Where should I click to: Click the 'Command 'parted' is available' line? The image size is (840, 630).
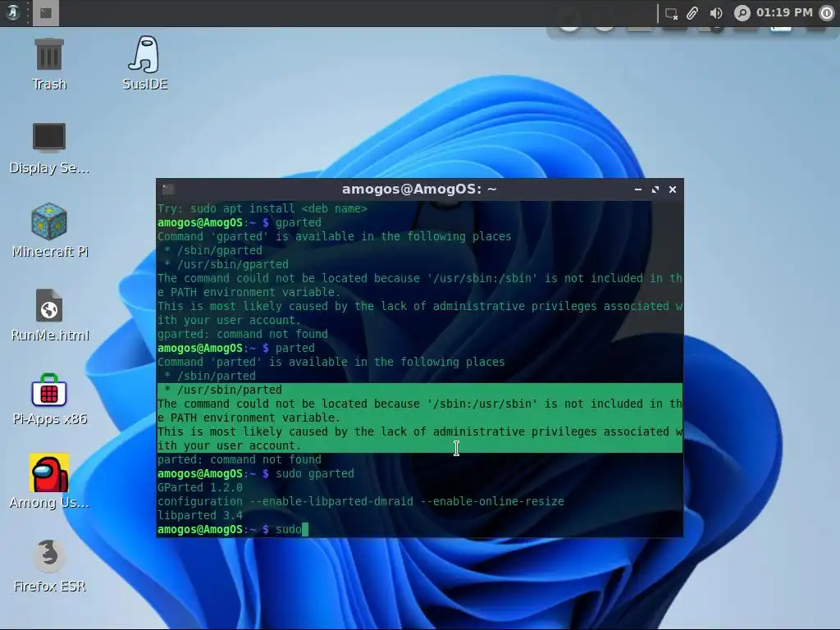(x=331, y=362)
